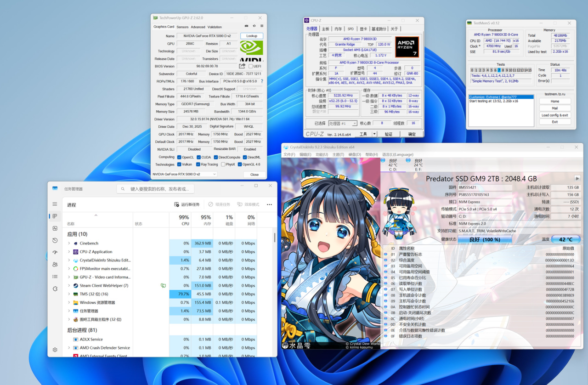Click Load config & exit in TestMem5
The width and height of the screenshot is (588, 385).
(x=555, y=115)
